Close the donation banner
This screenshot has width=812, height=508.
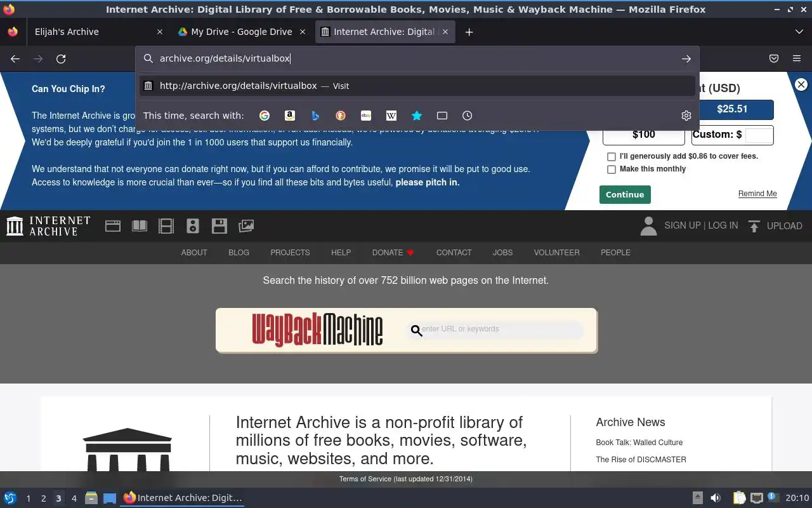801,84
